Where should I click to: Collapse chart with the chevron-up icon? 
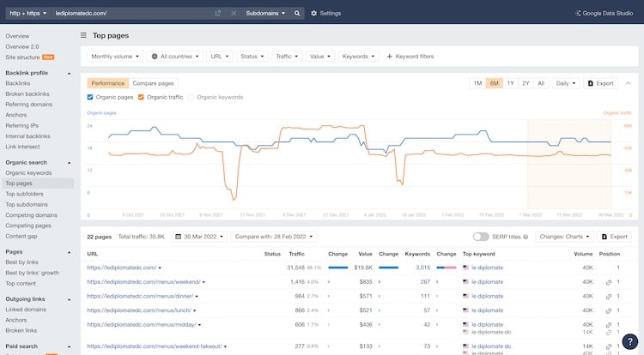pyautogui.click(x=628, y=83)
